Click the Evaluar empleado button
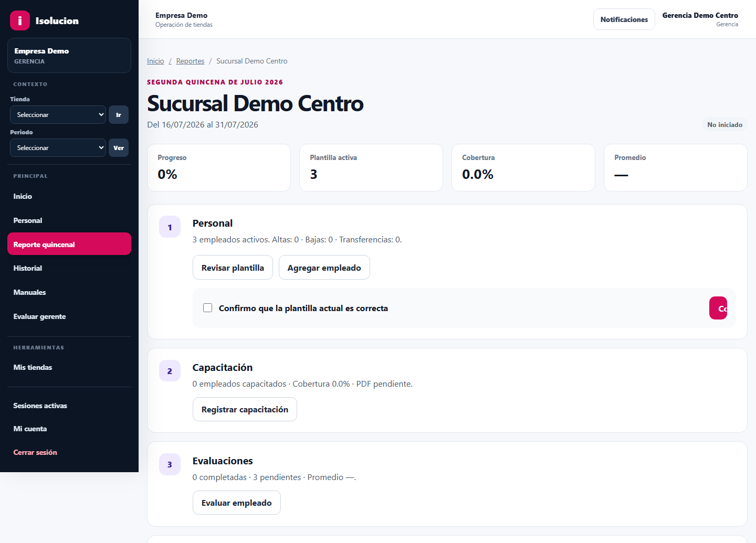 click(236, 503)
